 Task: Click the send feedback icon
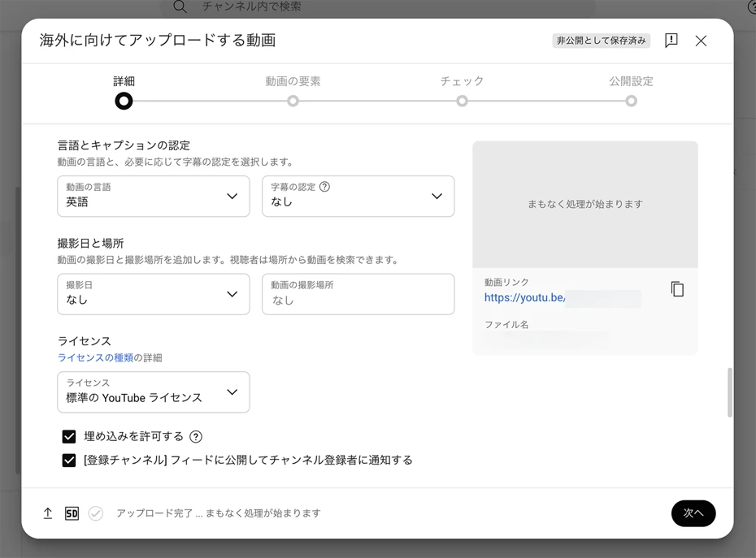click(671, 41)
